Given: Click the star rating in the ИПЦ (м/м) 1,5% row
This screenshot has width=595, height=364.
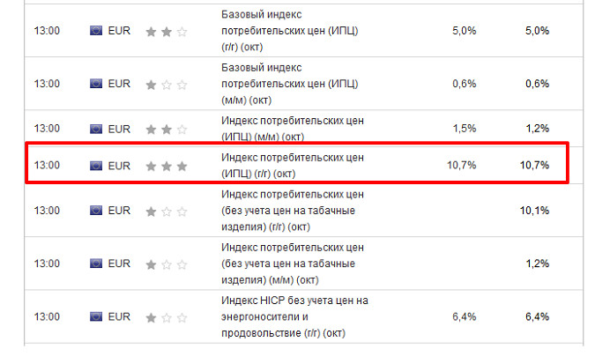Looking at the screenshot, I should (x=167, y=129).
